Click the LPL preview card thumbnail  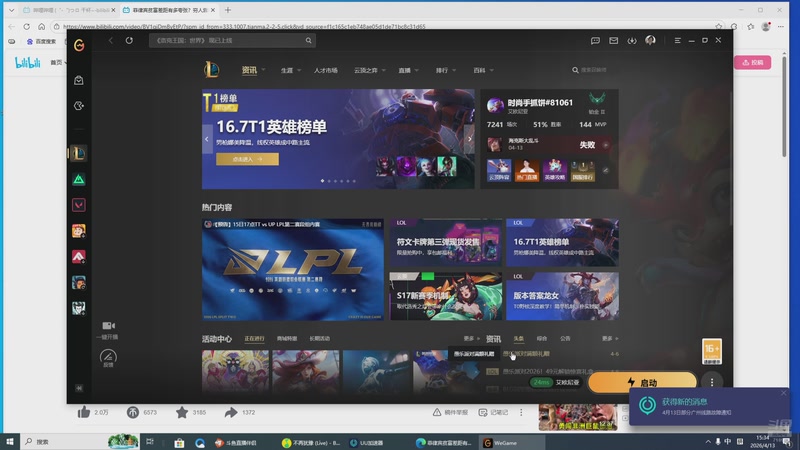(x=293, y=270)
